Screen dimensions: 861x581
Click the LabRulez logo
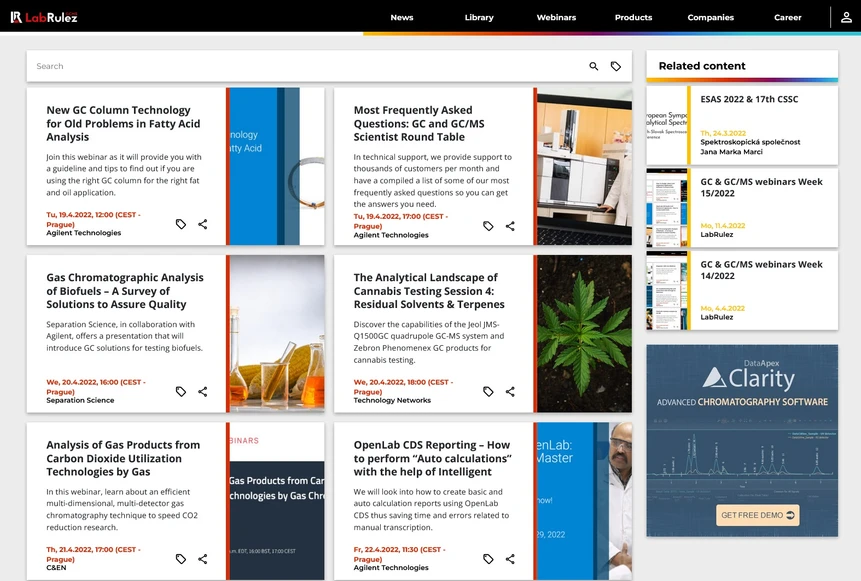click(x=44, y=17)
